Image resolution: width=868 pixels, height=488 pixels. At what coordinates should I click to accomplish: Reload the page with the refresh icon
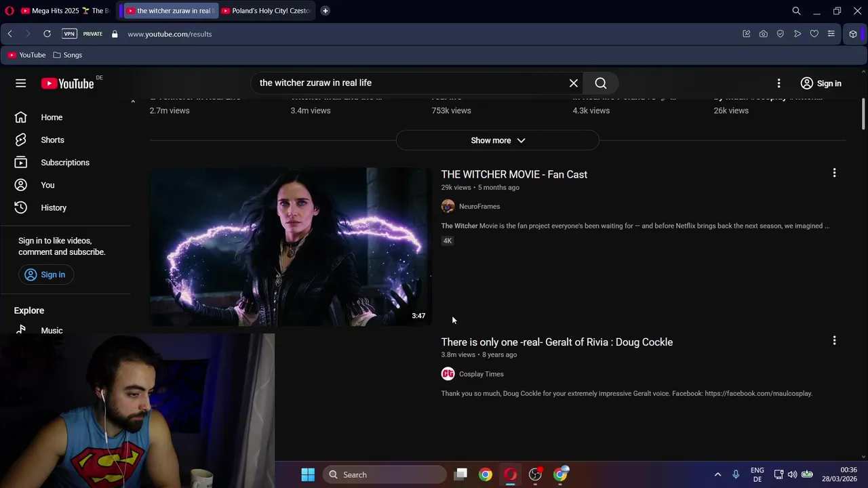pyautogui.click(x=47, y=34)
